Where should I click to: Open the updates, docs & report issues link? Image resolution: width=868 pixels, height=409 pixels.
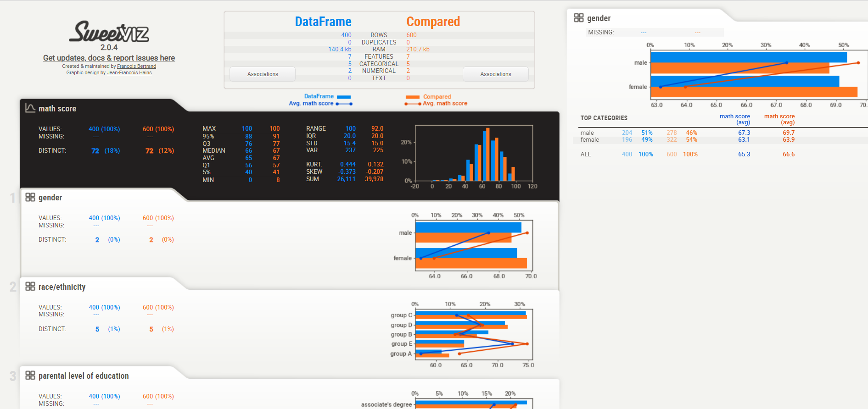pos(109,58)
